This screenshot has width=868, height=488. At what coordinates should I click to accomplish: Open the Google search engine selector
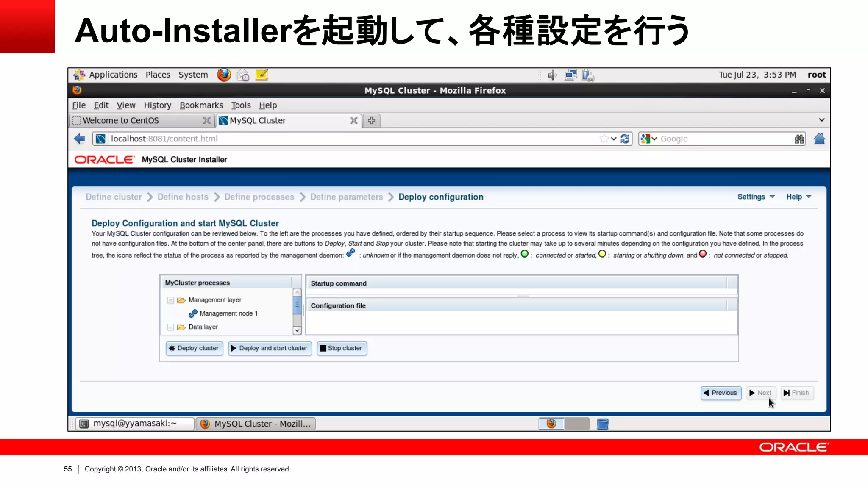tap(648, 139)
